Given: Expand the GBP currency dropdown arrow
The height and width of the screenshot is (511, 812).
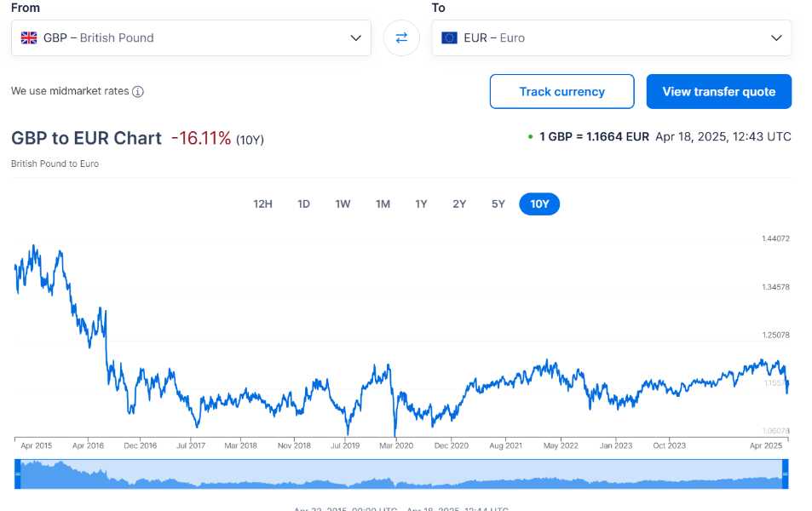Looking at the screenshot, I should [x=356, y=37].
